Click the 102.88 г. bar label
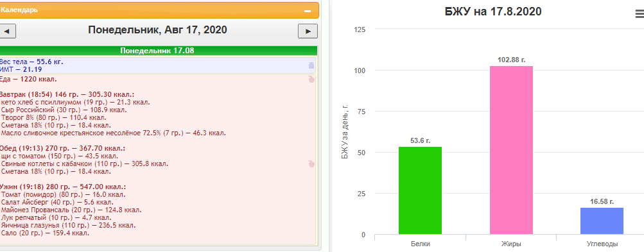Image resolution: width=644 pixels, height=252 pixels. click(x=511, y=60)
